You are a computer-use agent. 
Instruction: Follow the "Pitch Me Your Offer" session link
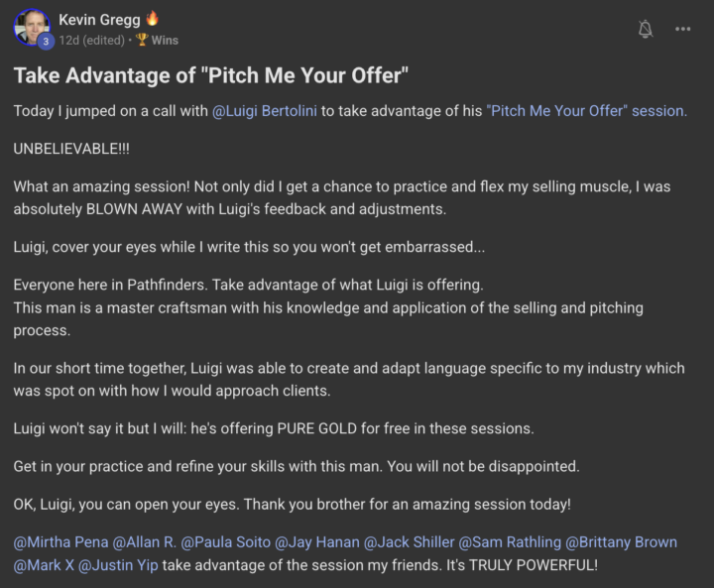pos(586,111)
